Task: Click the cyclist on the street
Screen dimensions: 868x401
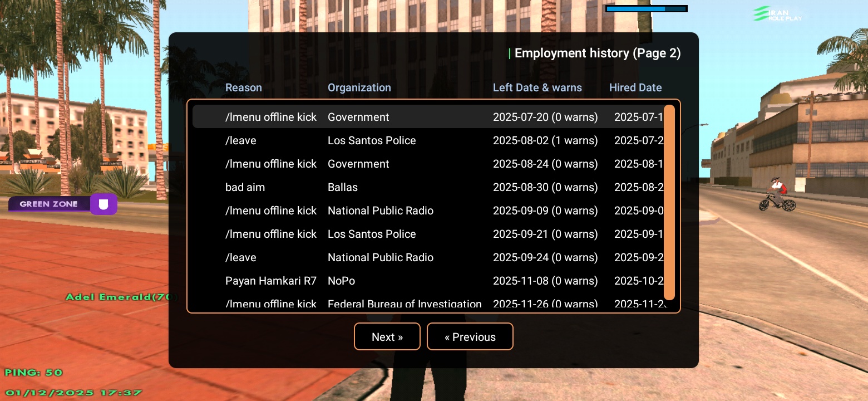Action: click(777, 195)
